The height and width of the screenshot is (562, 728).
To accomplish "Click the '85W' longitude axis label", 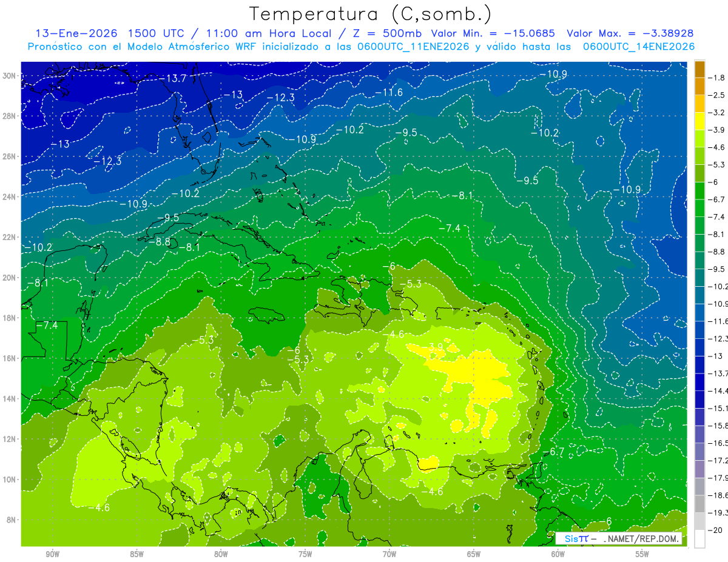I will [x=136, y=554].
